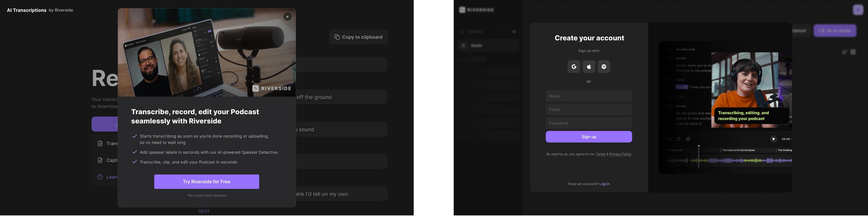
Task: Click the trash delete icon in editor preview
Action: pyautogui.click(x=679, y=139)
